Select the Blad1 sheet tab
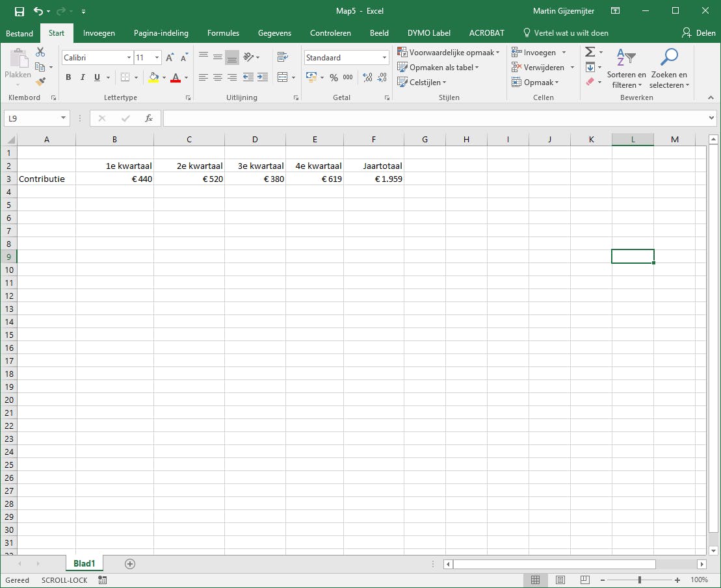The height and width of the screenshot is (588, 721). click(x=84, y=564)
